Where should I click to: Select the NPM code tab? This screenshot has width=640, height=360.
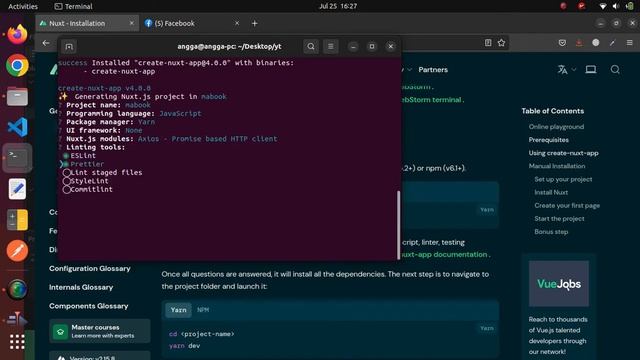coord(203,310)
